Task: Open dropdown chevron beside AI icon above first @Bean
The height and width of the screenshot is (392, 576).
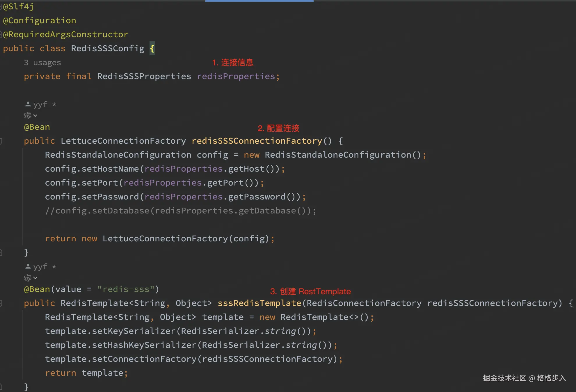Action: point(35,116)
